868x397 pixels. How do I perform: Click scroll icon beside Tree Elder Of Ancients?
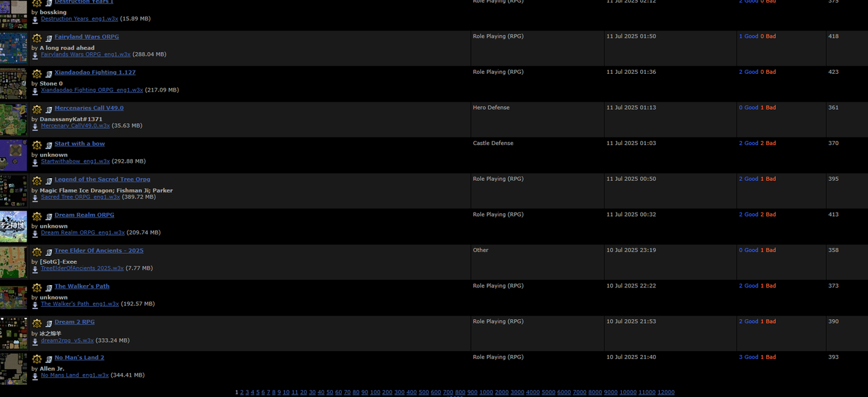tap(49, 253)
